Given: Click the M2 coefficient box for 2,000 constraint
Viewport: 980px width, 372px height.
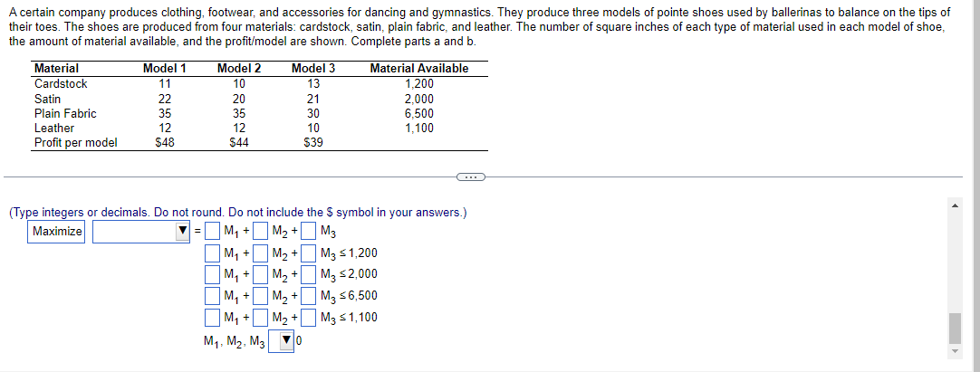Looking at the screenshot, I should click(261, 274).
